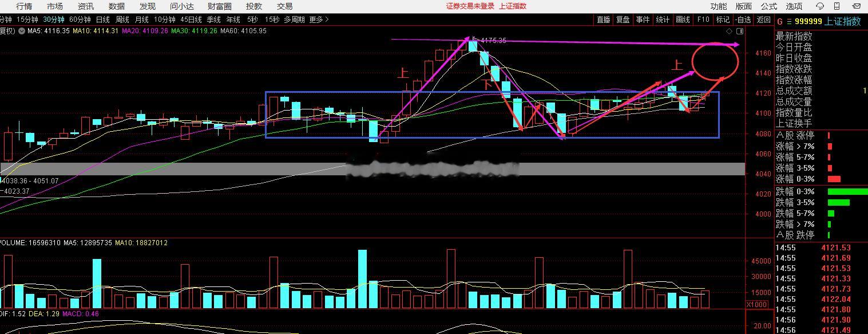Open the 问小达 menu
This screenshot has height=334, width=868.
click(182, 6)
